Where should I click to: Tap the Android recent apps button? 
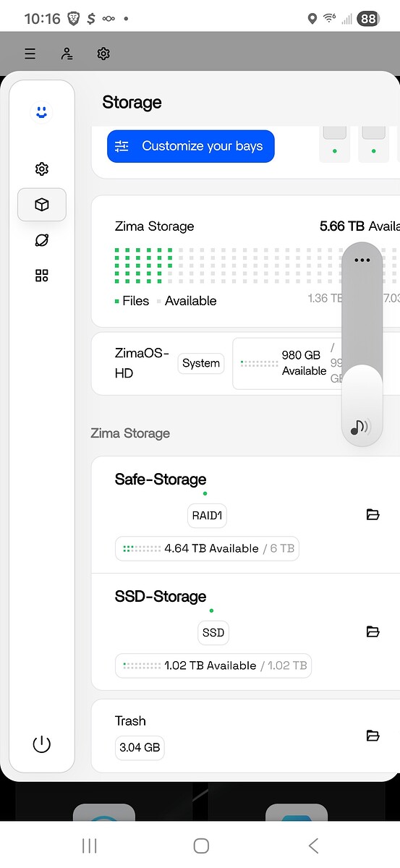(x=90, y=845)
